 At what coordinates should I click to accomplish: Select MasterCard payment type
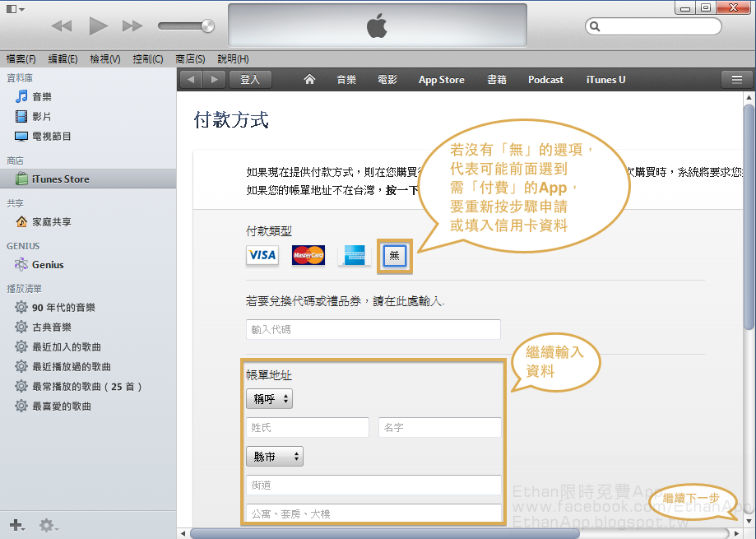pos(308,255)
